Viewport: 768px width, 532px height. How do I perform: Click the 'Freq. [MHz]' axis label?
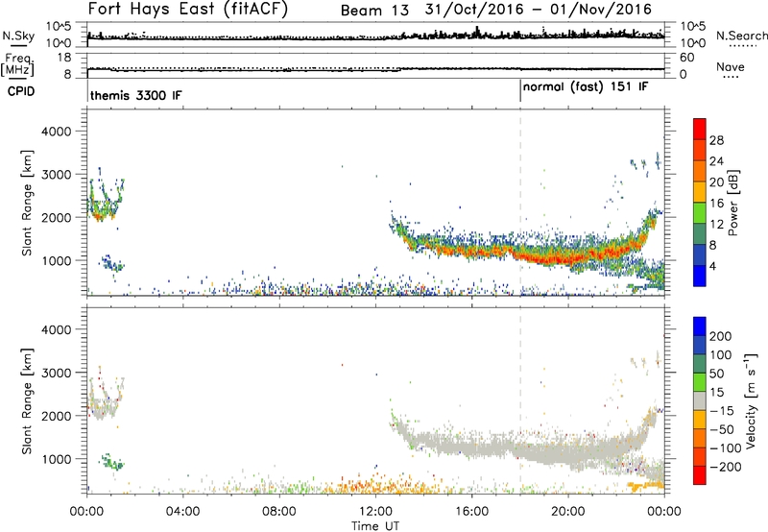17,64
